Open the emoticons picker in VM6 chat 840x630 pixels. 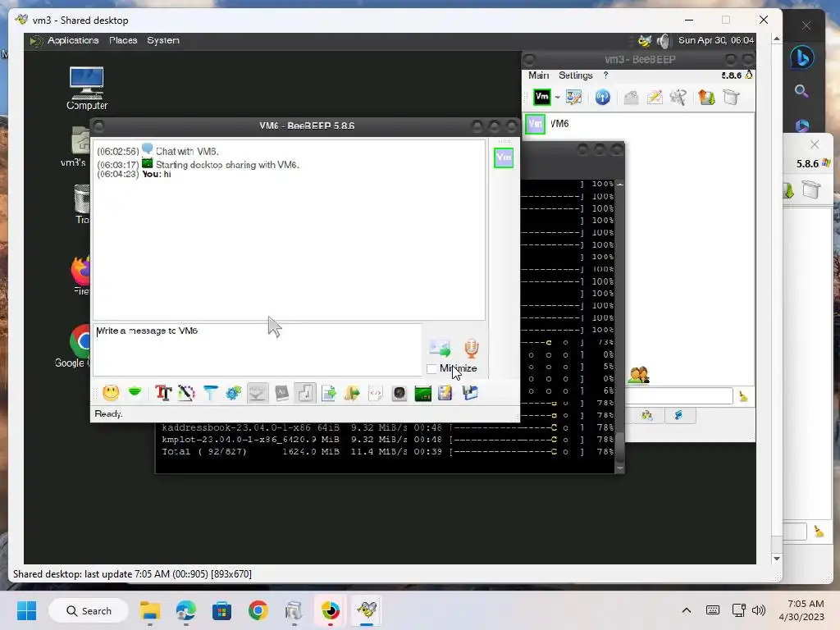pos(111,393)
